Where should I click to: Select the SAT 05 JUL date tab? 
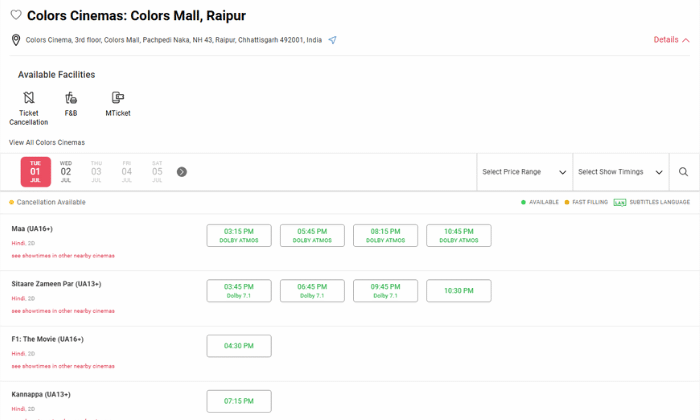(157, 172)
